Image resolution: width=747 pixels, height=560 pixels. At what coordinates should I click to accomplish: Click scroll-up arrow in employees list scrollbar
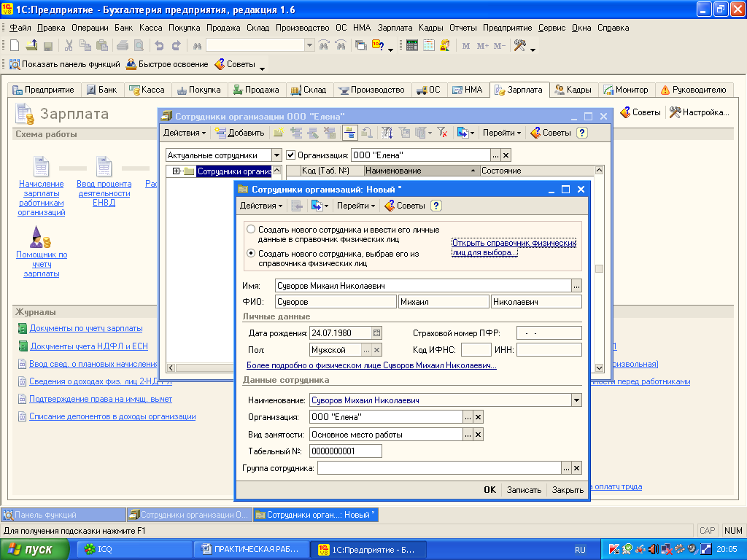point(600,171)
